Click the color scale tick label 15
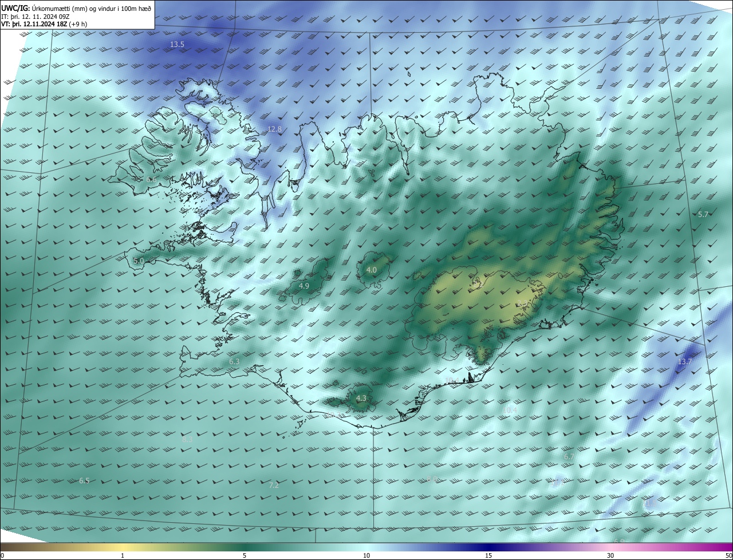733x560 pixels. pos(488,555)
